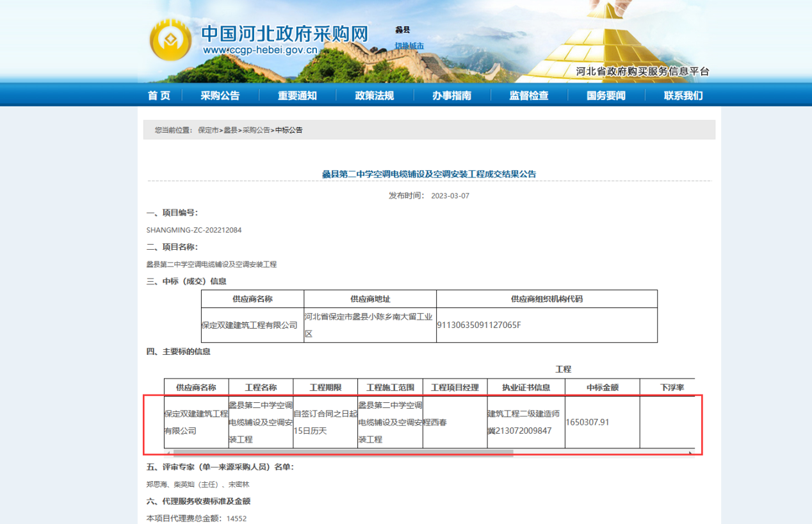The height and width of the screenshot is (524, 812).
Task: Click project number SHANGMING-ZC-202212084
Action: 194,230
